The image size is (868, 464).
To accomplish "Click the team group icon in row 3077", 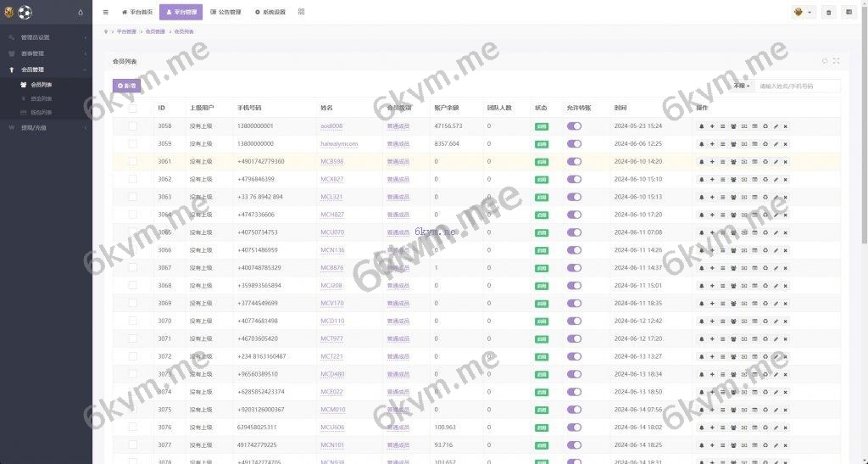I will pos(733,445).
